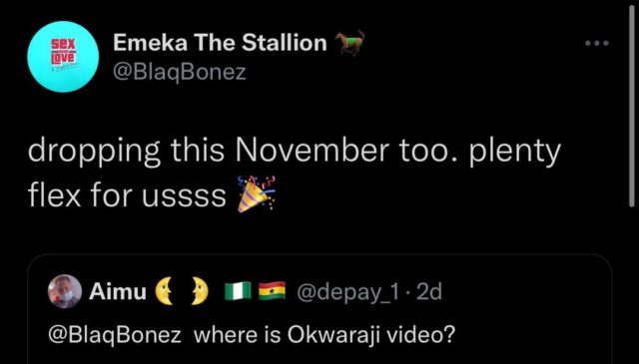Open the three-dot tweet options menu
Image resolution: width=639 pixels, height=364 pixels.
597,43
